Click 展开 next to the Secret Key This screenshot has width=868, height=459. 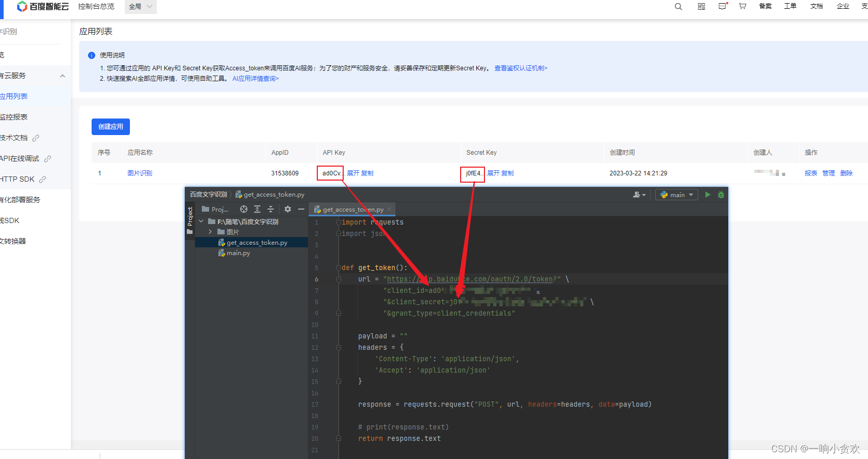493,173
